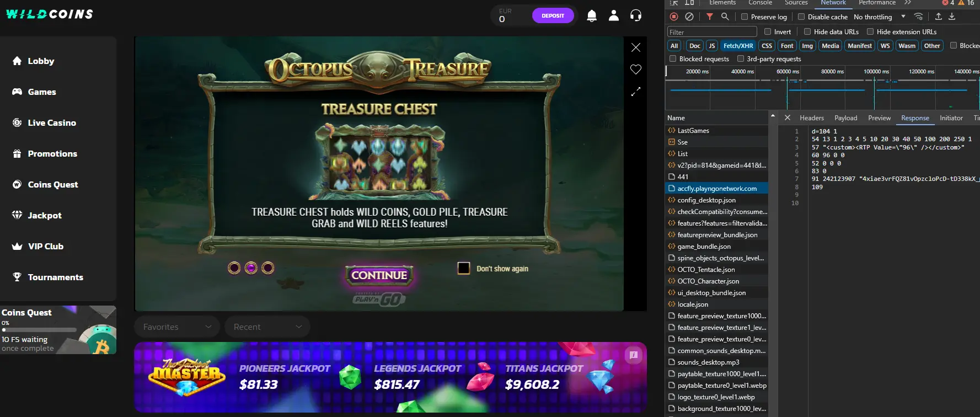Toggle Invert filter checkbox

(768, 31)
